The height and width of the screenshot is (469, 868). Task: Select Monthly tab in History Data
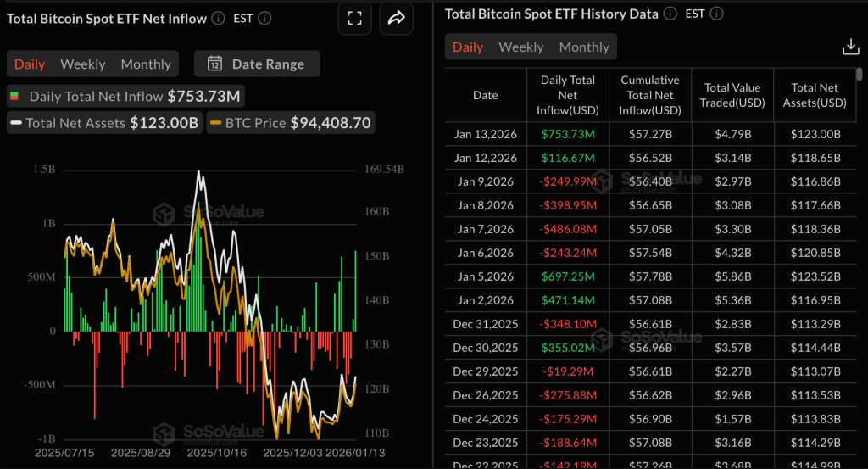point(584,47)
